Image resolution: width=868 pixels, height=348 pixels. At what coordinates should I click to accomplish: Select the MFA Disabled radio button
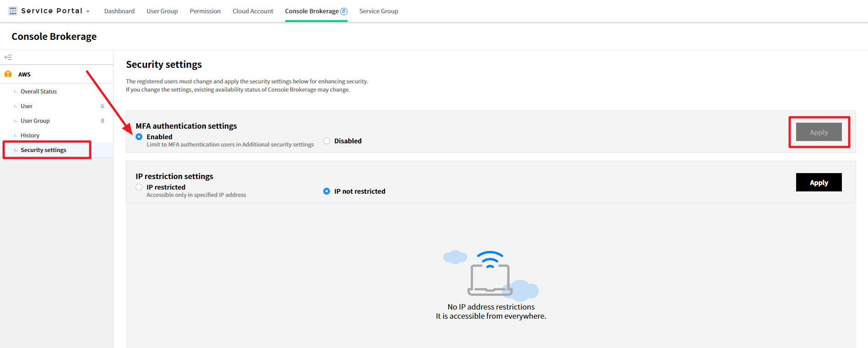click(x=327, y=141)
